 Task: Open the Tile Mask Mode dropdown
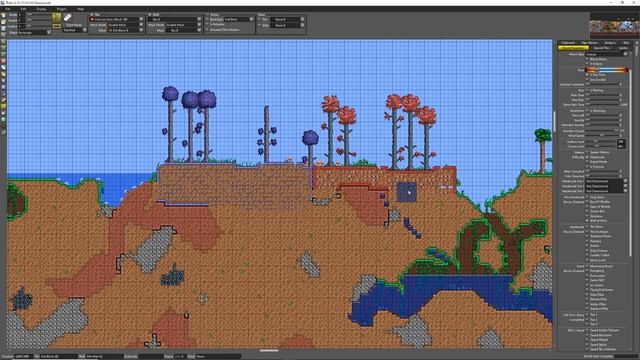[x=125, y=25]
